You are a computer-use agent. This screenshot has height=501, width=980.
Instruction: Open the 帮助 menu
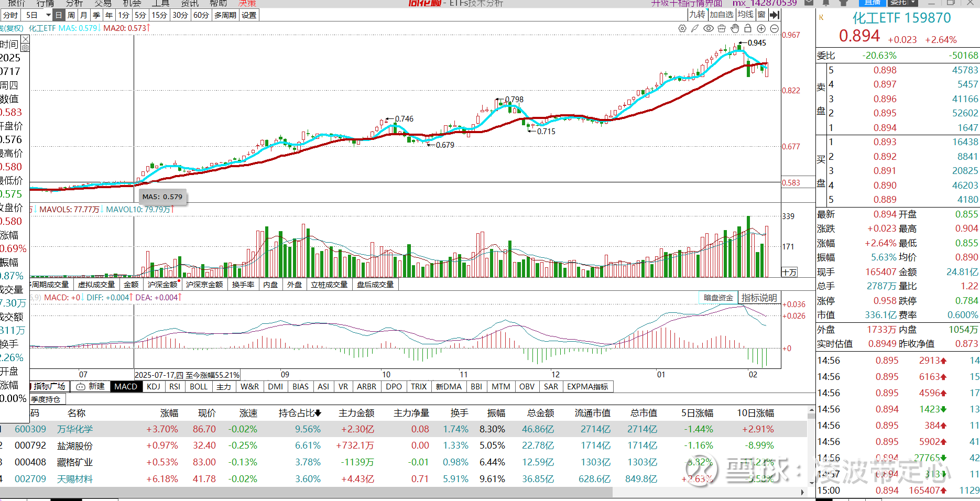tap(219, 3)
